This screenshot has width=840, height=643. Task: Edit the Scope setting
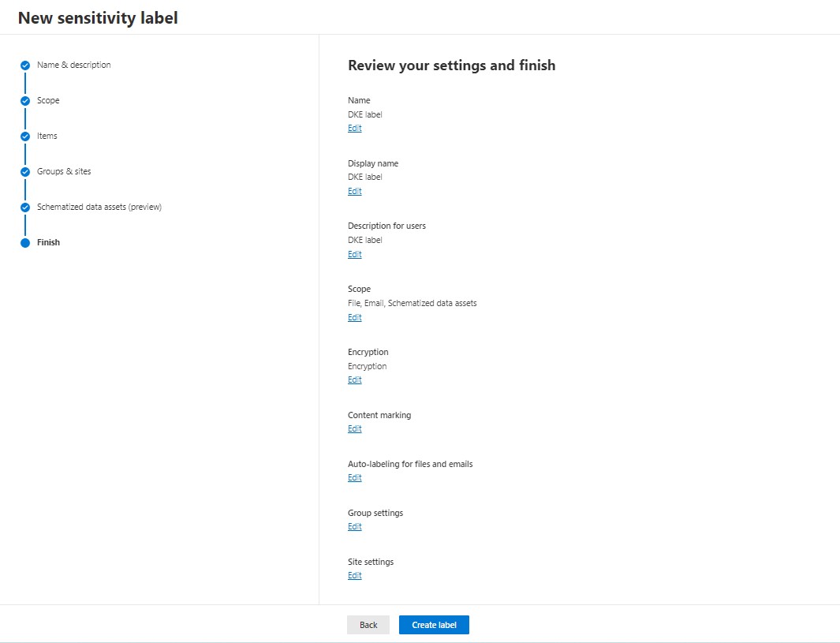(355, 317)
